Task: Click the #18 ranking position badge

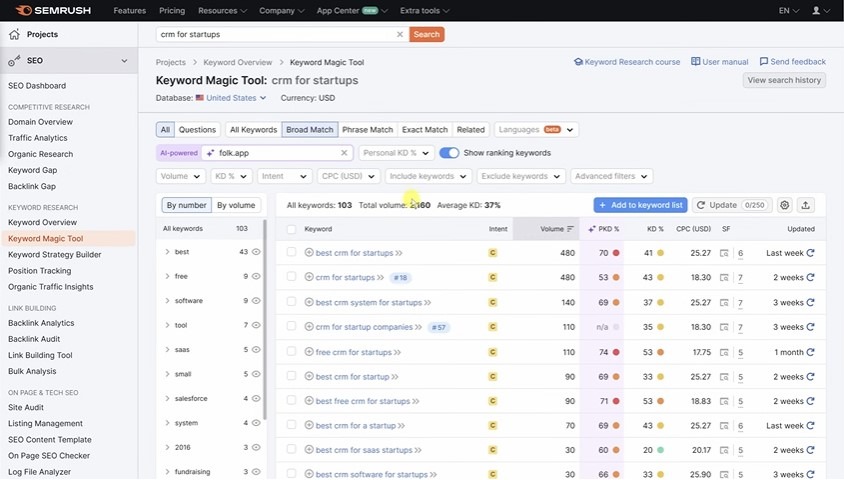Action: pyautogui.click(x=400, y=278)
